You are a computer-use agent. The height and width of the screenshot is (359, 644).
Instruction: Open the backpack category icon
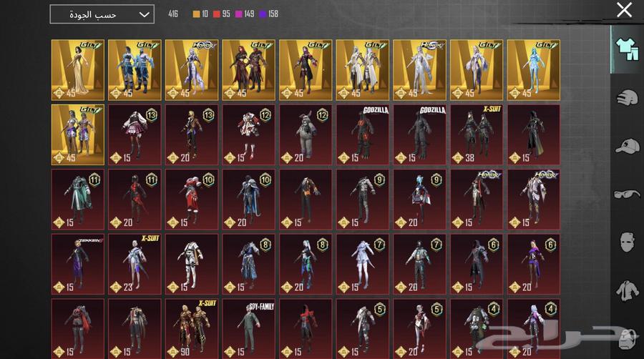pos(627,336)
